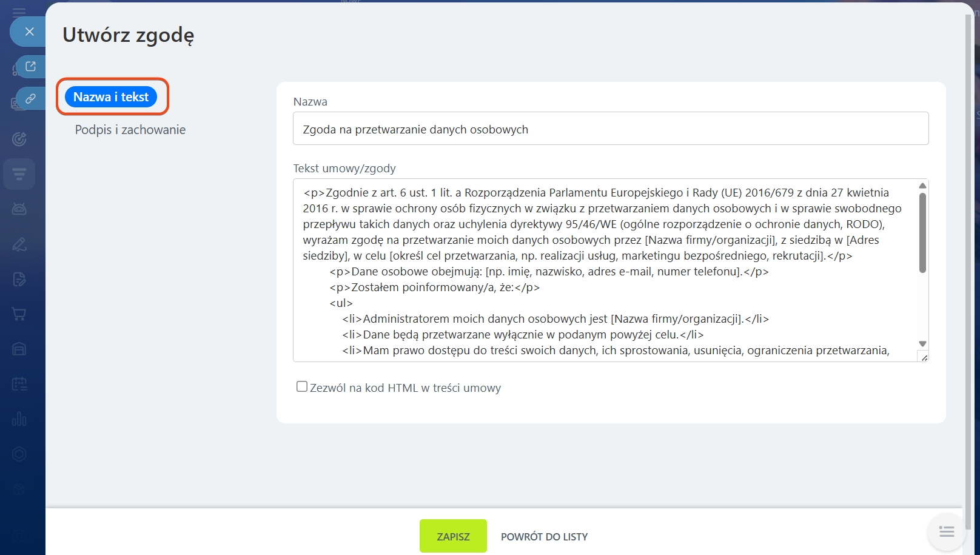Click into the Nazwa input field

[610, 129]
